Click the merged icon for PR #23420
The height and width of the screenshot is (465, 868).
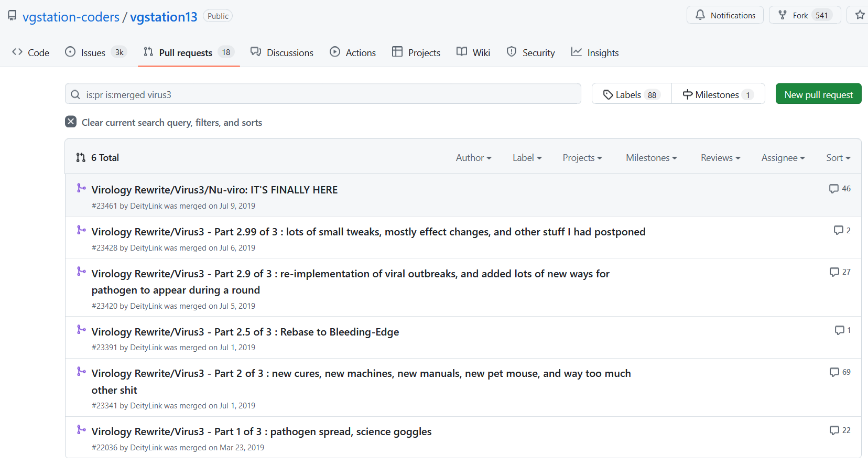pos(81,271)
